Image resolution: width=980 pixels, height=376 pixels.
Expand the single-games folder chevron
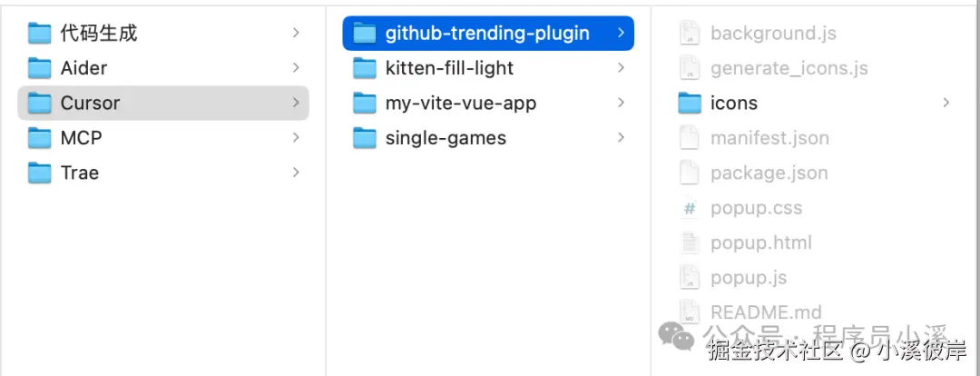[621, 138]
